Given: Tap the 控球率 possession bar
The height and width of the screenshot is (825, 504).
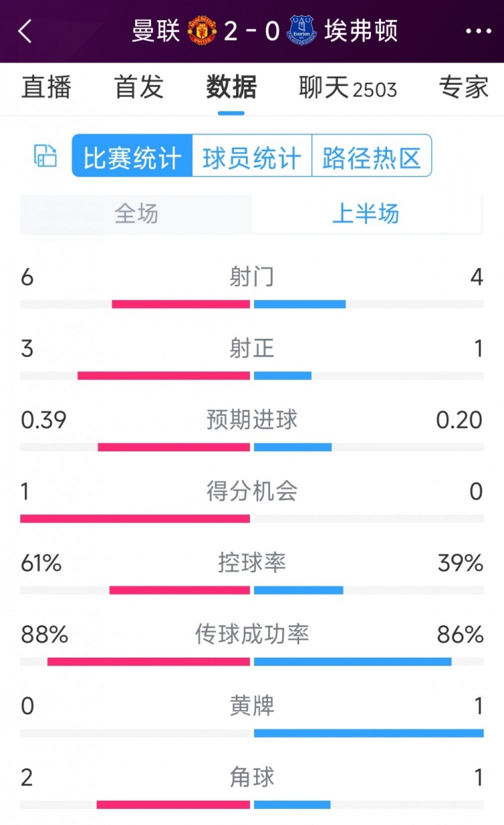Looking at the screenshot, I should [252, 590].
